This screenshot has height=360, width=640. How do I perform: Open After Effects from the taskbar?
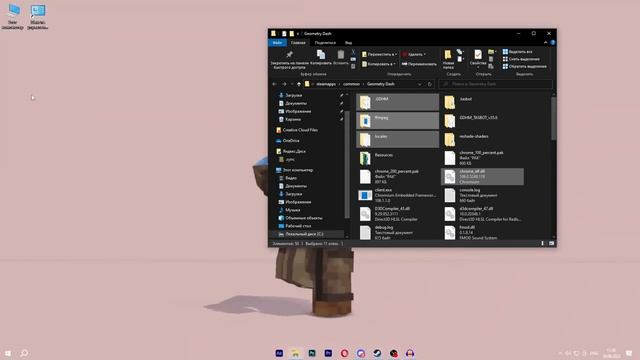pyautogui.click(x=279, y=353)
